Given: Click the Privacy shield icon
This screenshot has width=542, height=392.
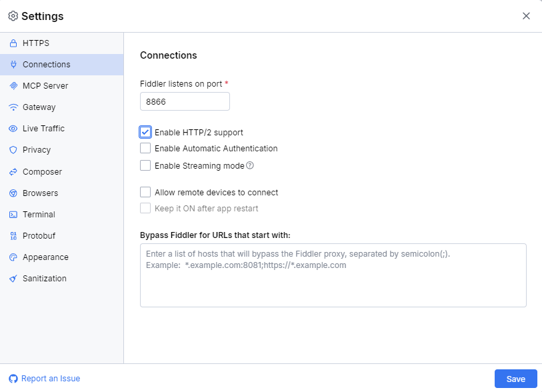Looking at the screenshot, I should click(x=15, y=149).
